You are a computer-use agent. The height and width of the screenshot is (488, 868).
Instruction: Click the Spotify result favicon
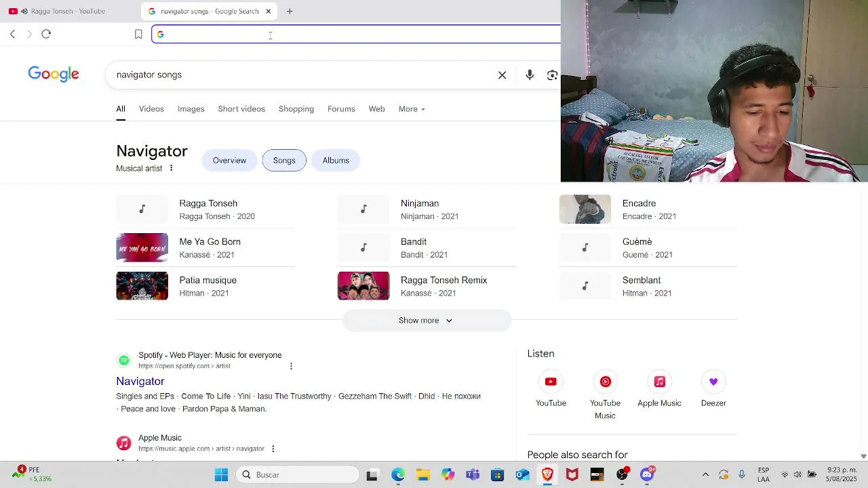[123, 361]
